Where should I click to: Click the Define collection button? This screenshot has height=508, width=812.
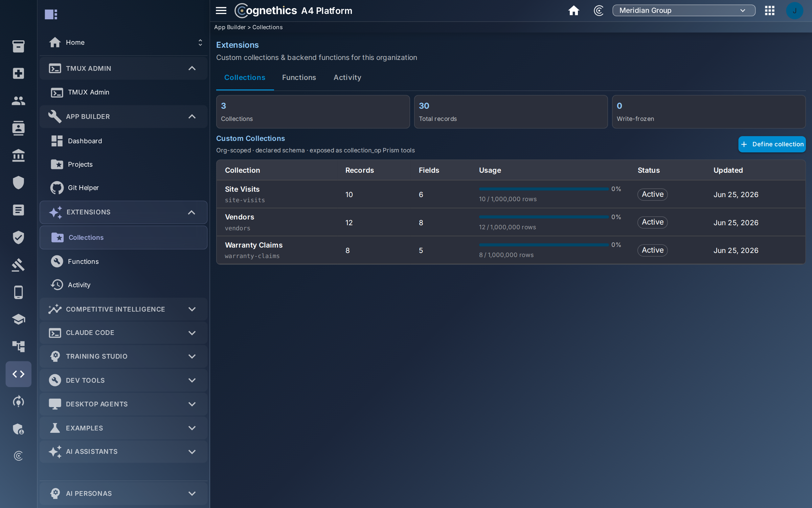pos(772,144)
